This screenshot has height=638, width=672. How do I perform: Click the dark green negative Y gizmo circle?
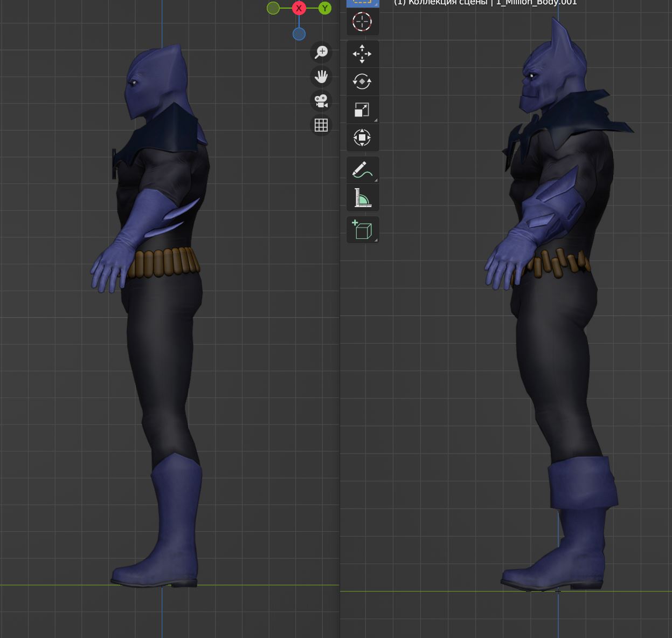click(x=273, y=8)
